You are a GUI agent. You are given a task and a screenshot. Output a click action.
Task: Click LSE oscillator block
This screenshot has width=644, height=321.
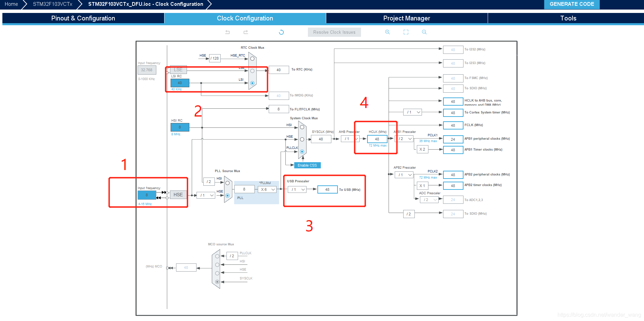[x=178, y=70]
